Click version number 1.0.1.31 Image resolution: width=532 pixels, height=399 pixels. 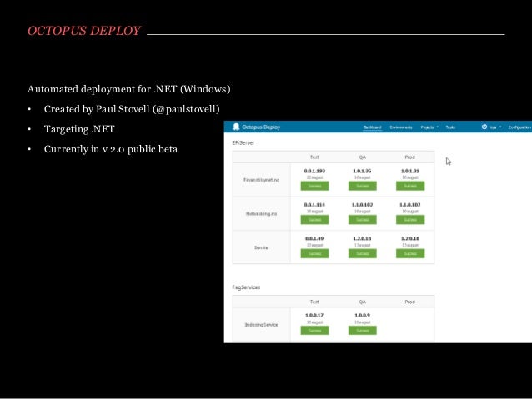(x=410, y=171)
